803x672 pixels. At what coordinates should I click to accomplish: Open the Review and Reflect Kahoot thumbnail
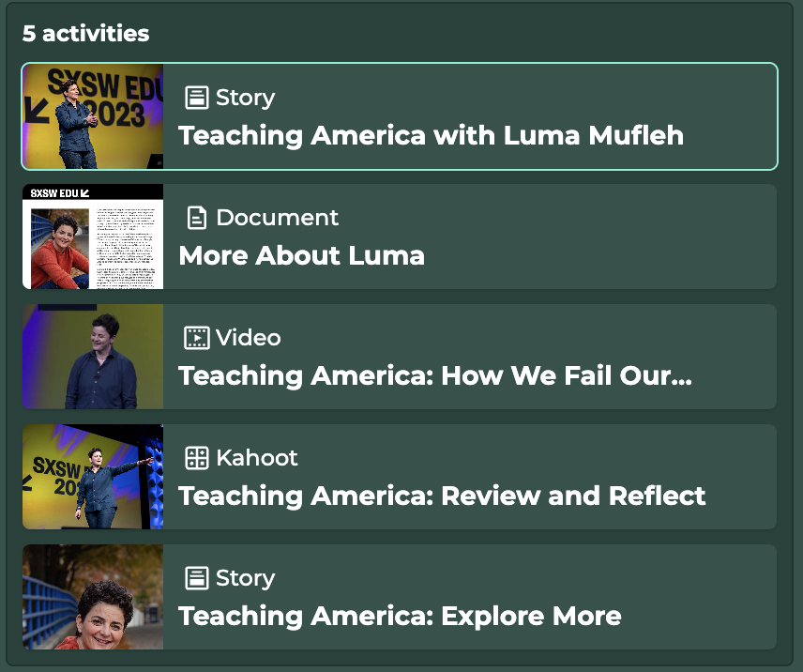93,477
